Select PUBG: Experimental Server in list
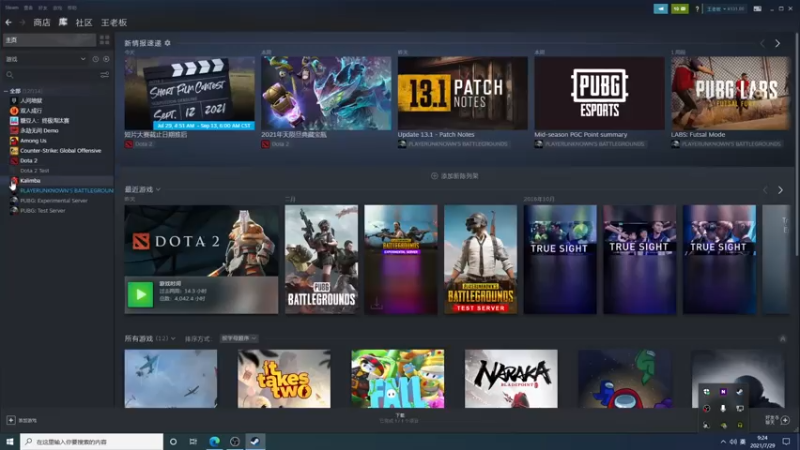 54,201
